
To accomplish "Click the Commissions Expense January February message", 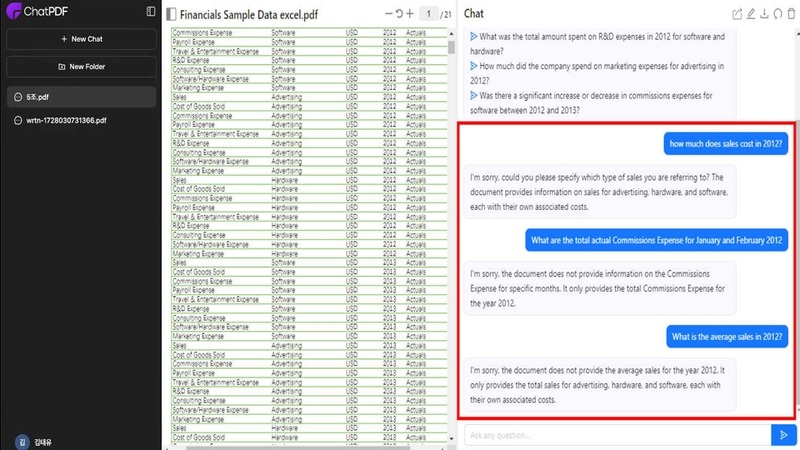I will click(657, 240).
